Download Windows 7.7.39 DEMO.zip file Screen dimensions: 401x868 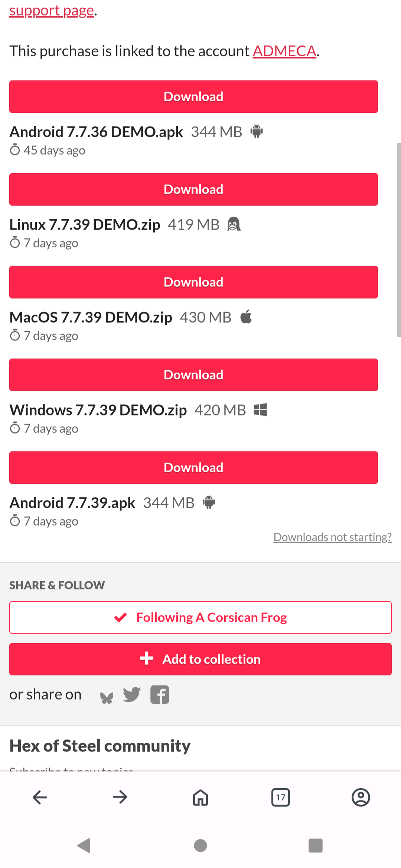tap(193, 375)
